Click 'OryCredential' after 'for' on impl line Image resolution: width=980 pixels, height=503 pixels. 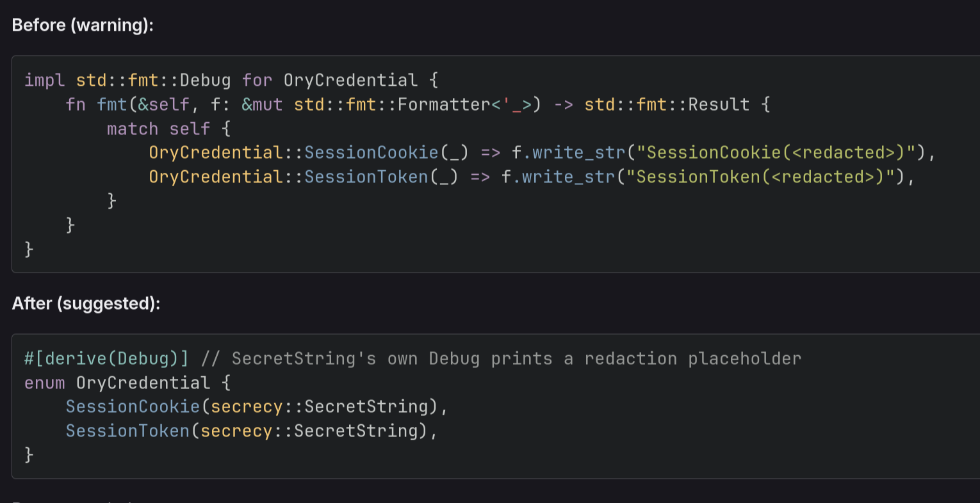point(350,80)
